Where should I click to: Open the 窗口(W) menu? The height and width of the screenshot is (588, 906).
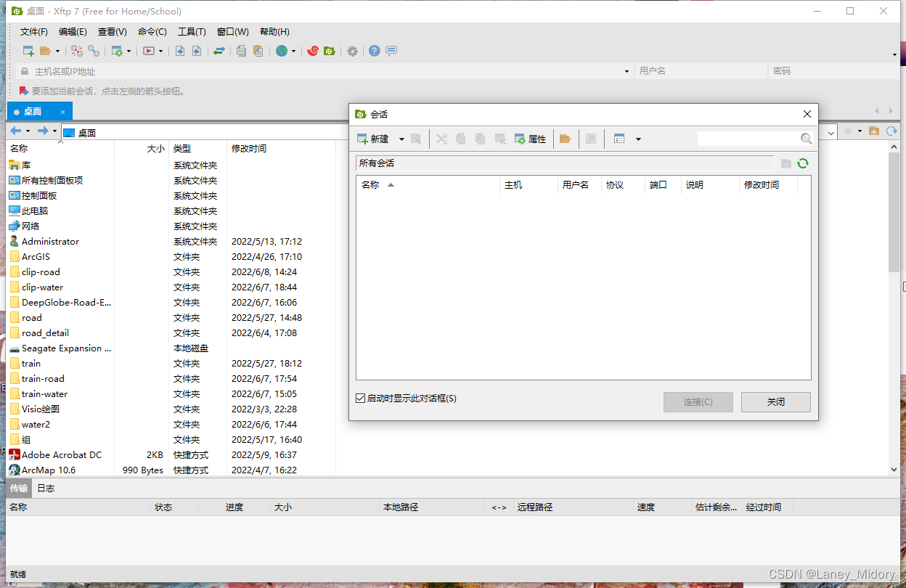232,31
